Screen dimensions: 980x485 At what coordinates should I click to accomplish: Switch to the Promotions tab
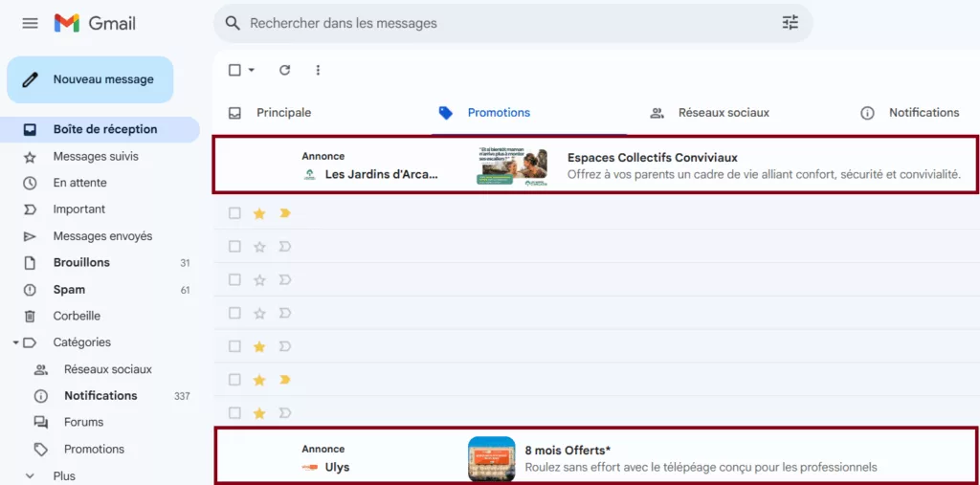point(498,113)
